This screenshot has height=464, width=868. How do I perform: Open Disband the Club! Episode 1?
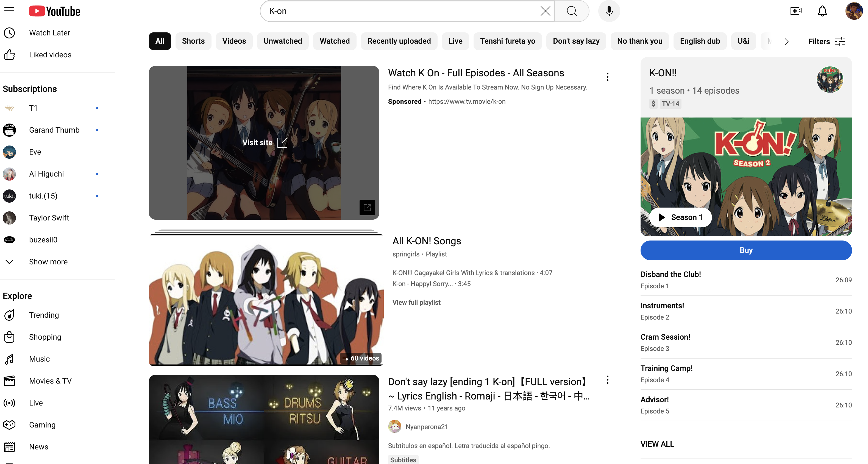[746, 280]
